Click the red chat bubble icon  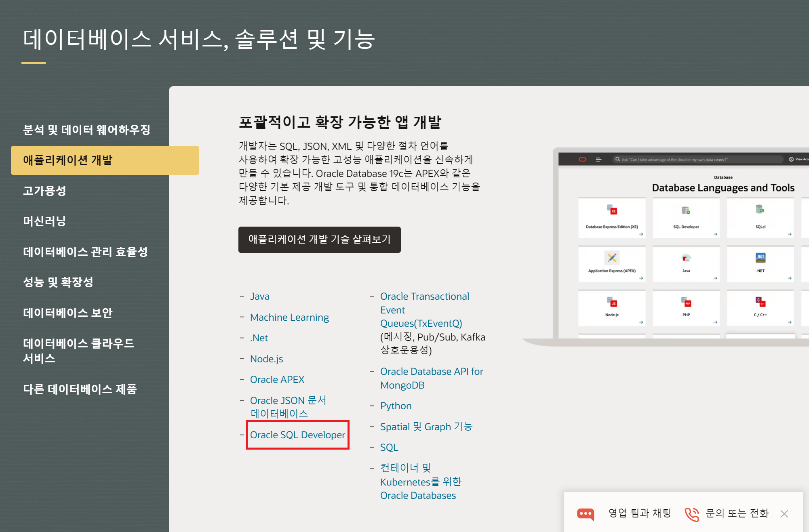(585, 514)
